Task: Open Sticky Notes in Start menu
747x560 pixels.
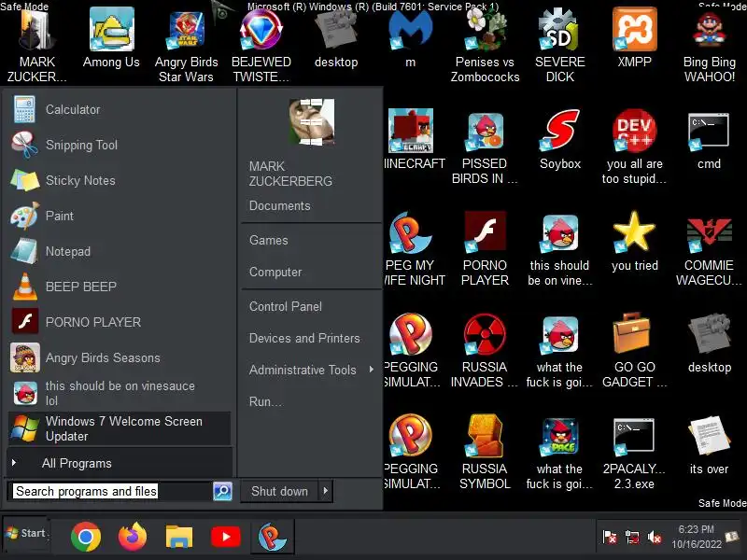Action: tap(120, 180)
